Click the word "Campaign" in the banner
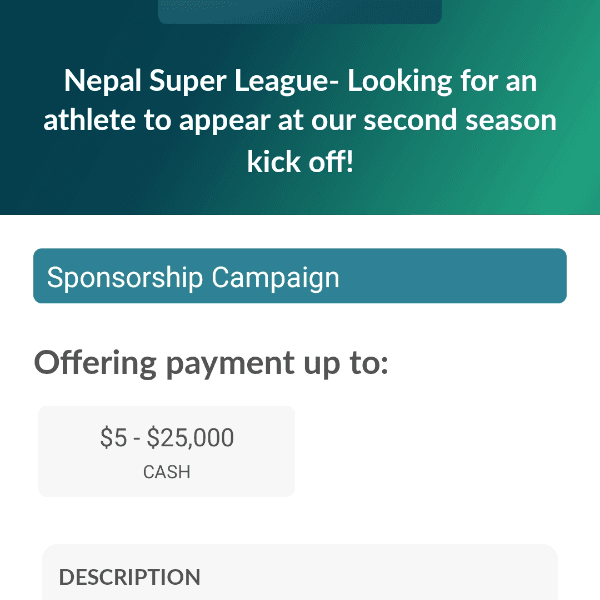Screen dimensions: 600x600 click(x=275, y=277)
